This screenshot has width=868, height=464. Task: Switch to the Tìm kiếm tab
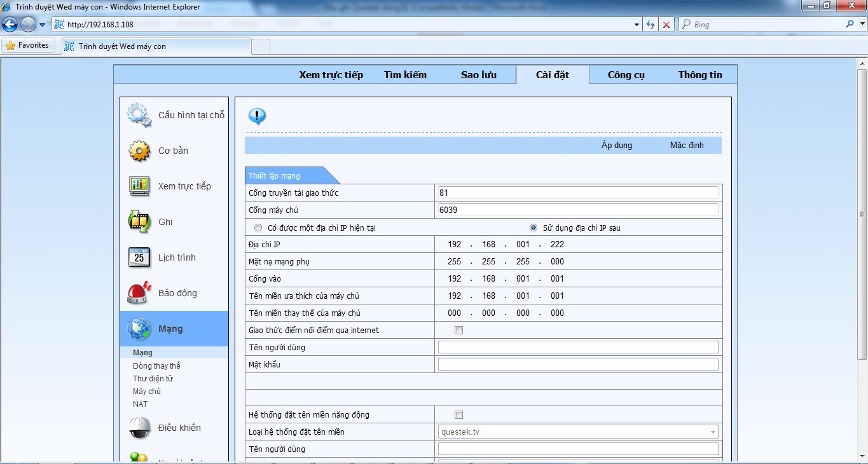point(405,75)
